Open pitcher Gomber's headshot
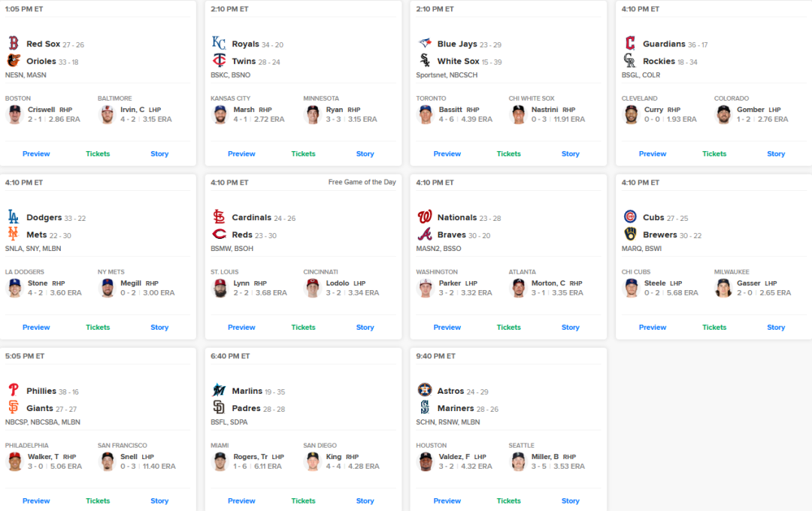Viewport: 812px width, 511px height. pos(723,114)
